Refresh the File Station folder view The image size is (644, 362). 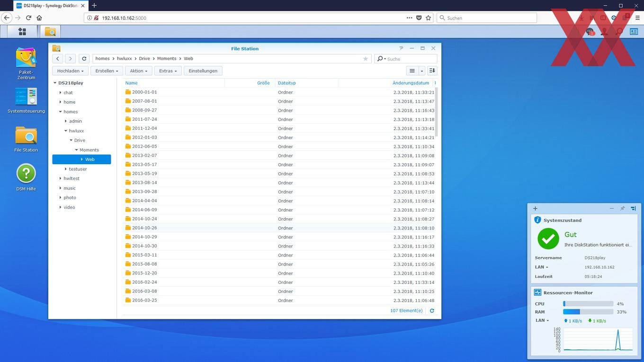tap(84, 59)
